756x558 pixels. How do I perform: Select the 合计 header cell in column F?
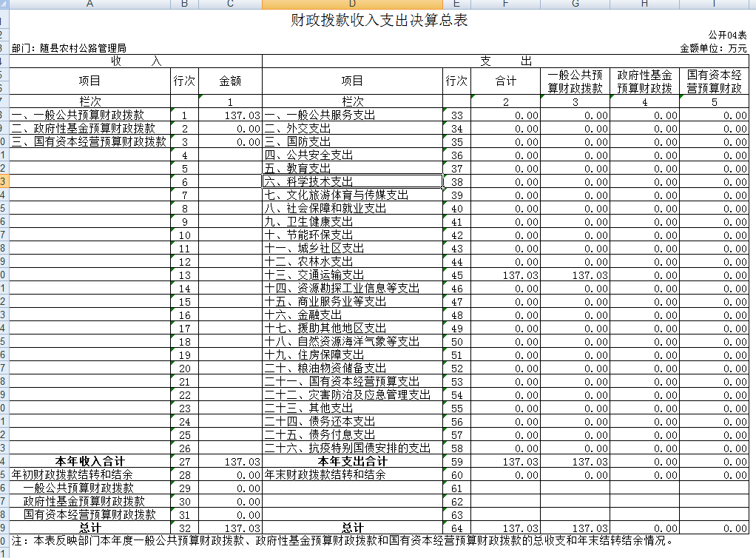pos(505,81)
